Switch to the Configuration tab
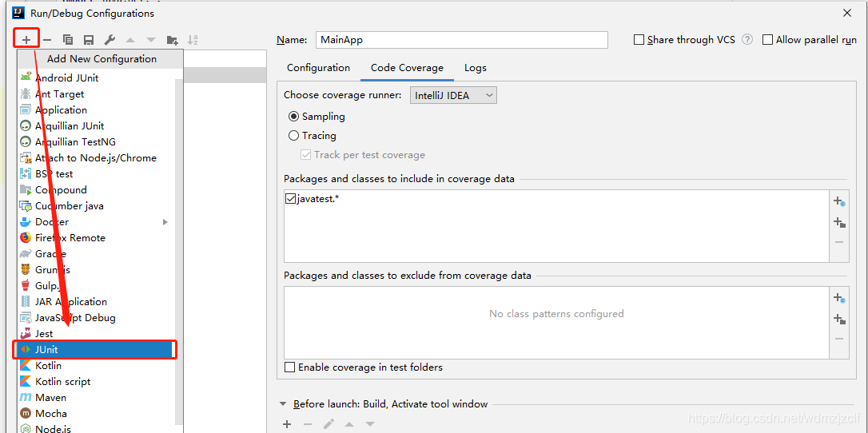The height and width of the screenshot is (433, 868). (x=318, y=68)
